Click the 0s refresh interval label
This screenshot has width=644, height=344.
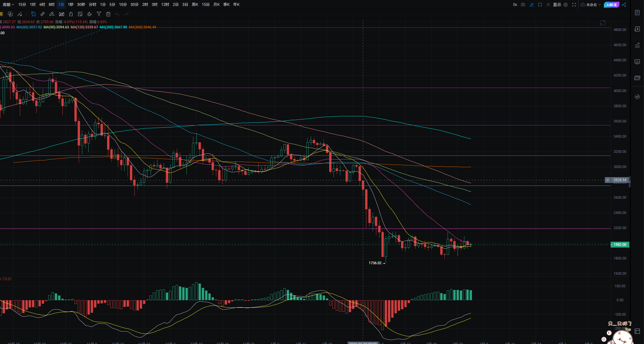pos(515,5)
